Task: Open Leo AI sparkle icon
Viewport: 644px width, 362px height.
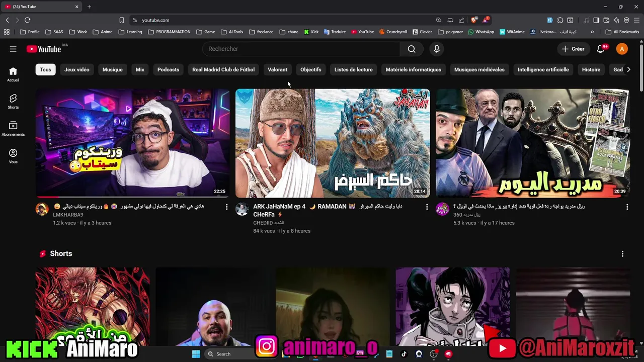Action: [616, 20]
